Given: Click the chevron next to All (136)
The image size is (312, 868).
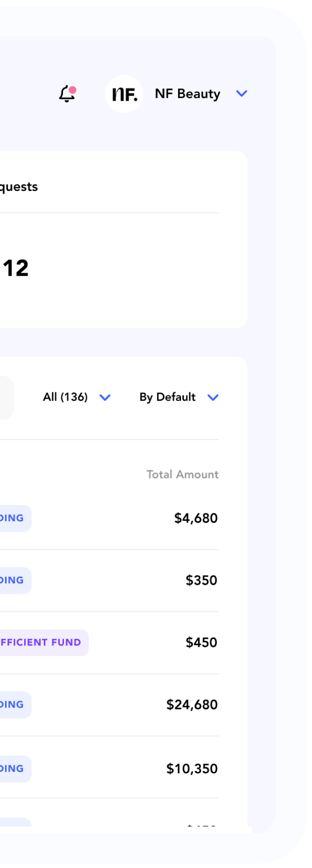Looking at the screenshot, I should coord(105,398).
